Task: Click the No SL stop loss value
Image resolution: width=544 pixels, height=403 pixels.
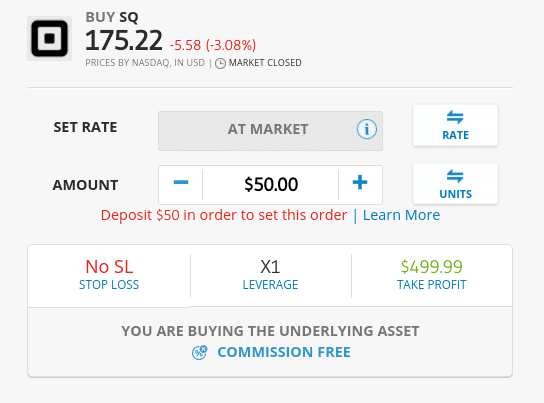Action: 109,267
